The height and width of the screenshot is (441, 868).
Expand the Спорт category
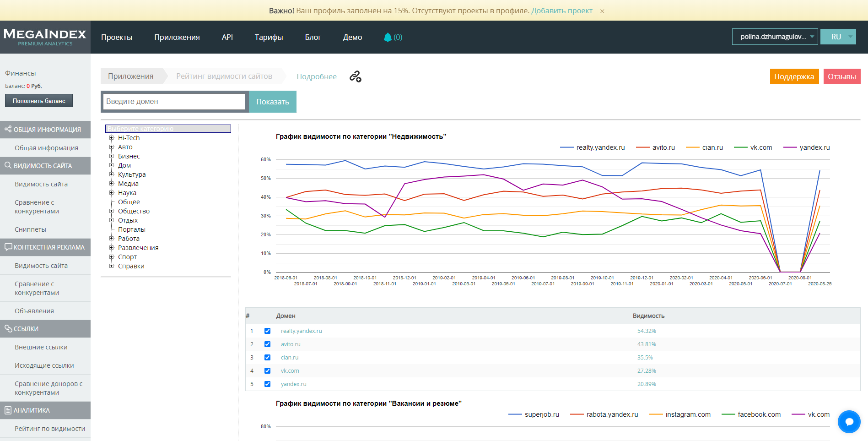click(111, 256)
